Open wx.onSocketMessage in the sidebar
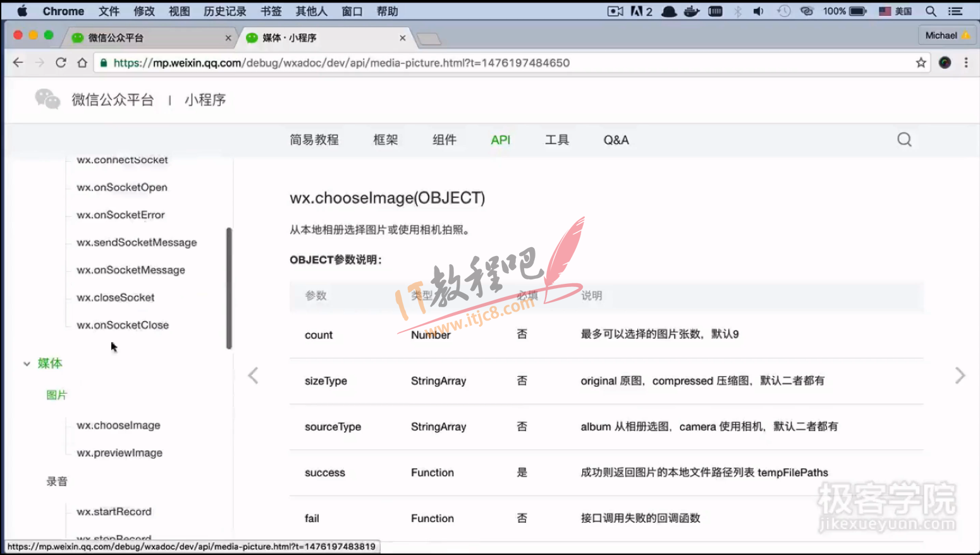The height and width of the screenshot is (555, 980). pos(131,270)
